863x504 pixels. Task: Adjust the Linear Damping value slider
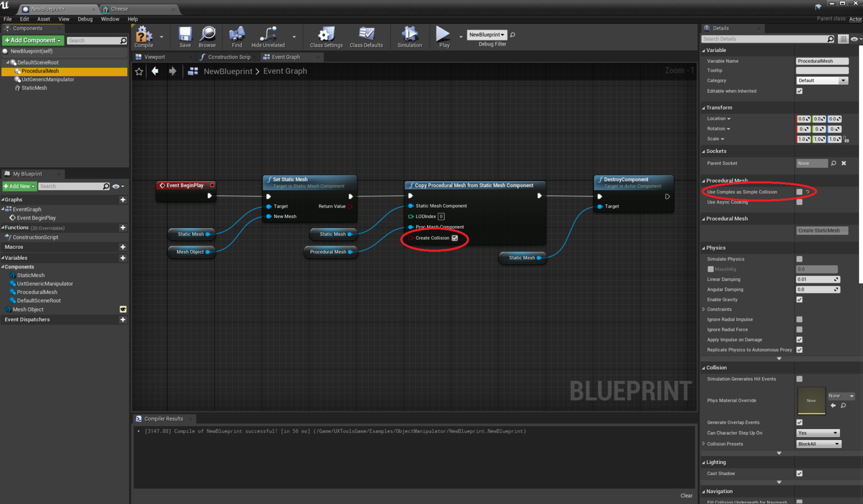817,279
